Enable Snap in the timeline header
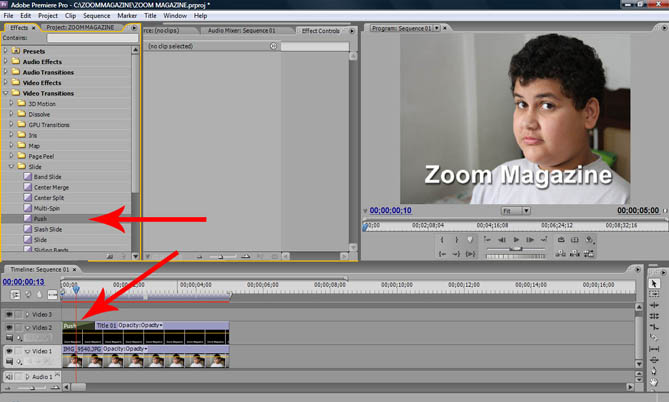The image size is (669, 402). coord(15,295)
